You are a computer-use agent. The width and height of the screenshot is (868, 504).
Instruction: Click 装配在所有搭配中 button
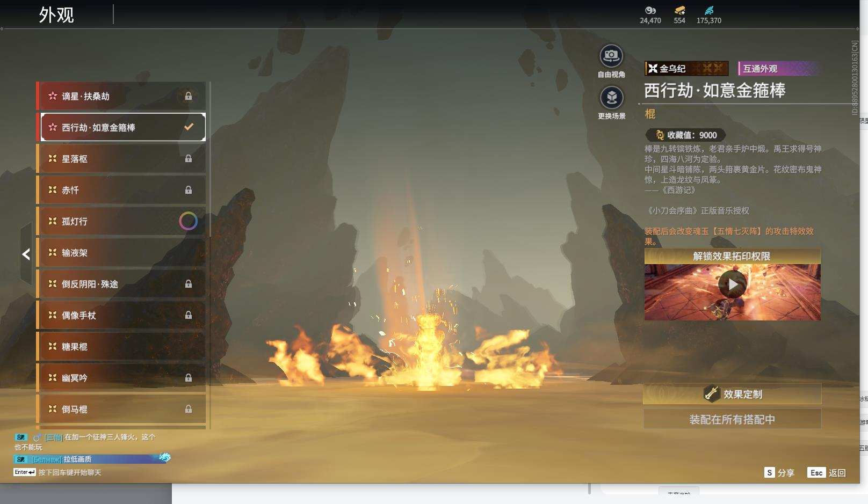point(732,419)
